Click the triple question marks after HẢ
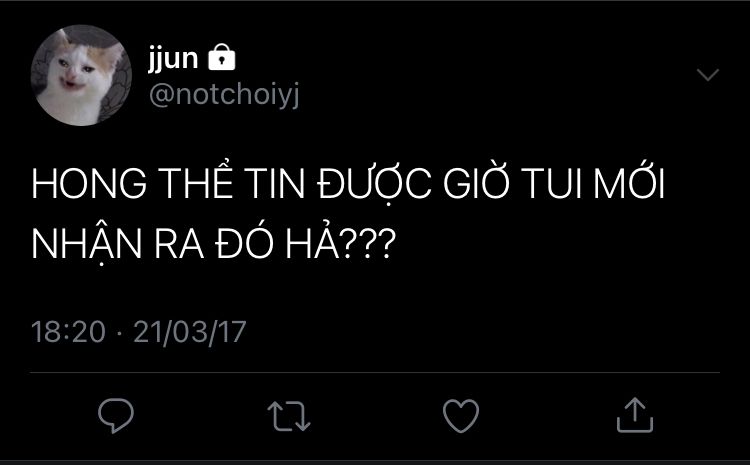 [366, 245]
